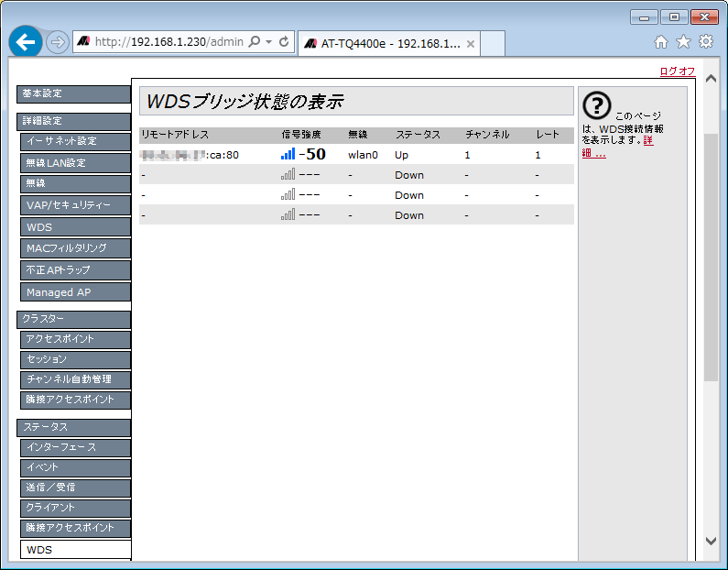Open a new blank browser tab
728x570 pixels.
[493, 43]
